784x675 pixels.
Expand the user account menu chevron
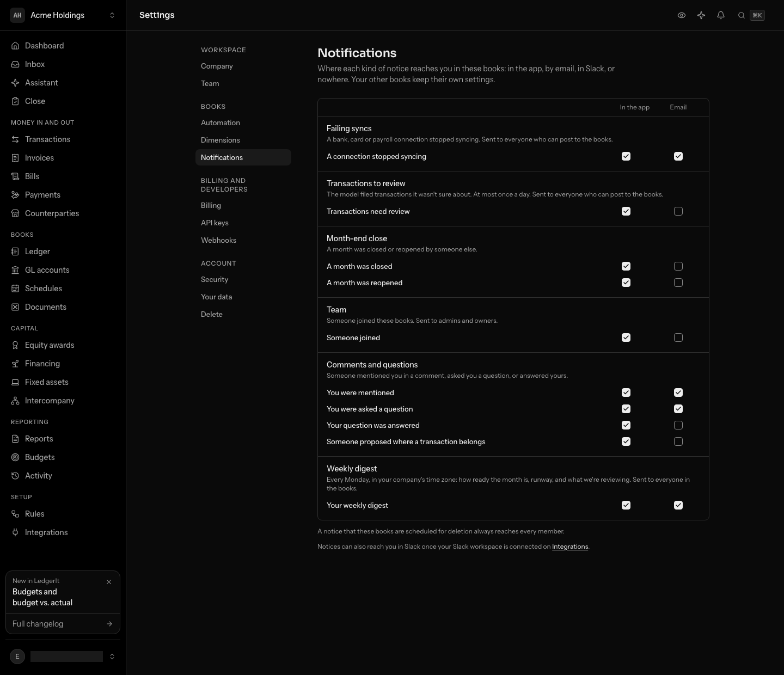coord(112,656)
